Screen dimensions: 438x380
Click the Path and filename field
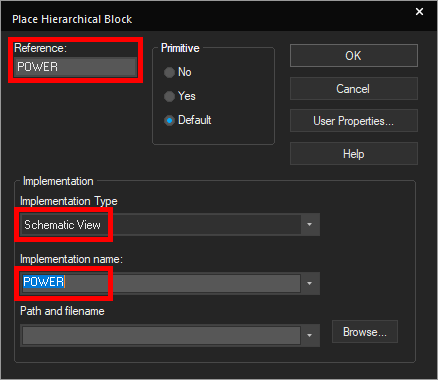161,335
